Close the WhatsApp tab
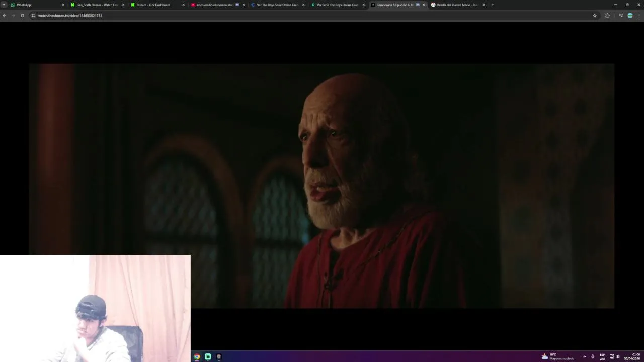 [63, 5]
